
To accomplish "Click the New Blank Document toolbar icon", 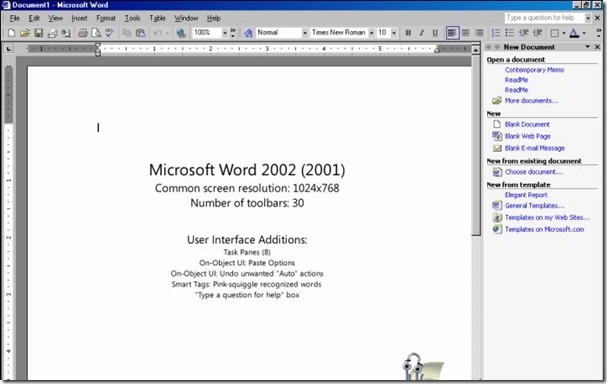I will pos(11,33).
